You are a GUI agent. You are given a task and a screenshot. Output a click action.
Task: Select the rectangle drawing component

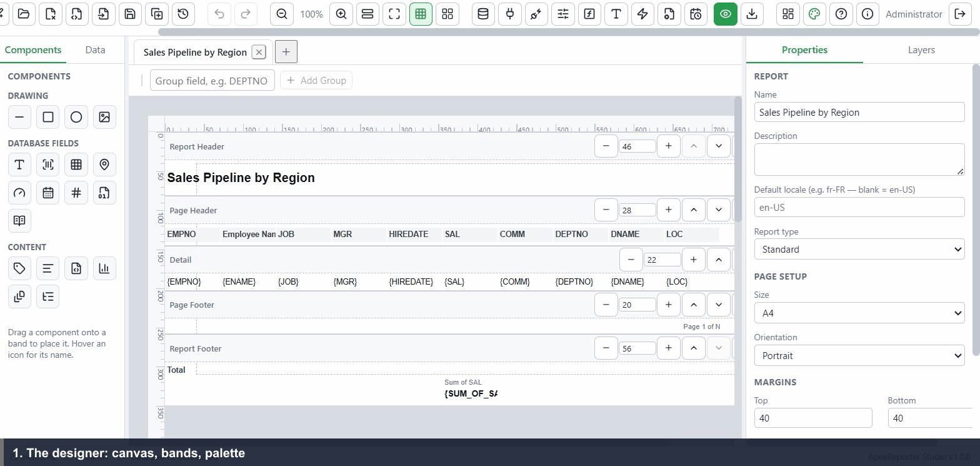48,117
